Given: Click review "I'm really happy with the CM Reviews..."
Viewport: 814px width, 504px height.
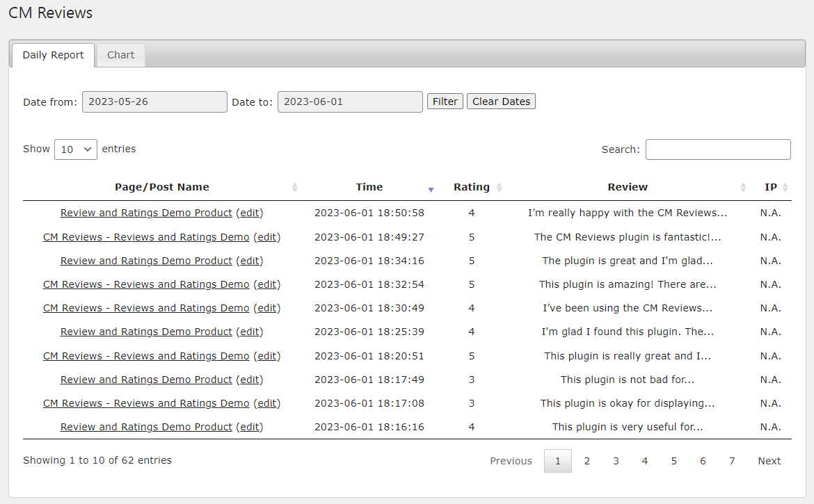Looking at the screenshot, I should coord(628,213).
